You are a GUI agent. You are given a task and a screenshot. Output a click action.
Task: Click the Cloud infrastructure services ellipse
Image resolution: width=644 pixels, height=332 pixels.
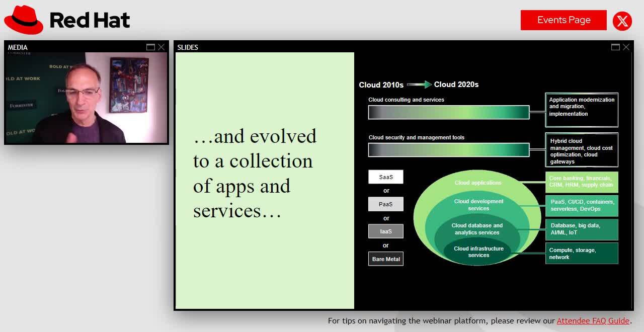478,252
